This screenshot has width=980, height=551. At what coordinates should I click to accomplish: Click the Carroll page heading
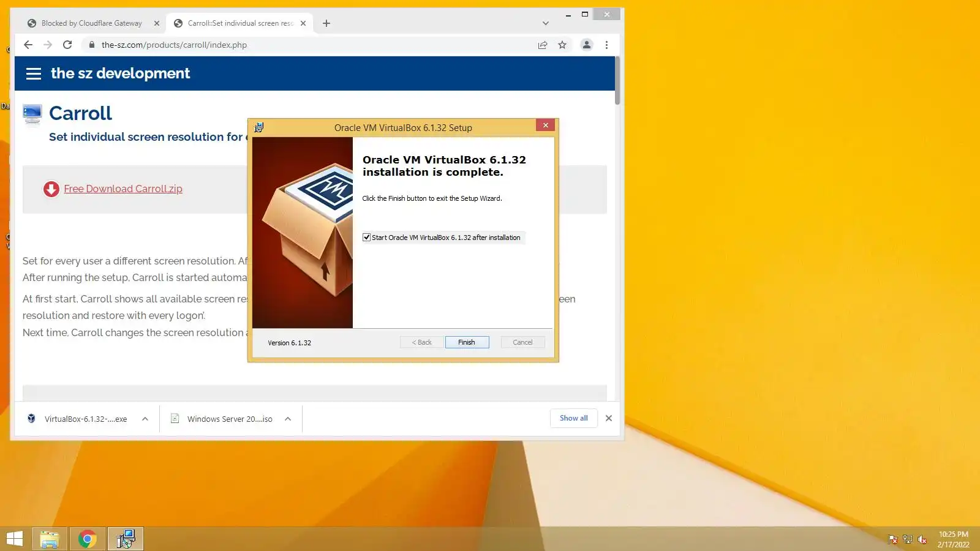pyautogui.click(x=81, y=113)
